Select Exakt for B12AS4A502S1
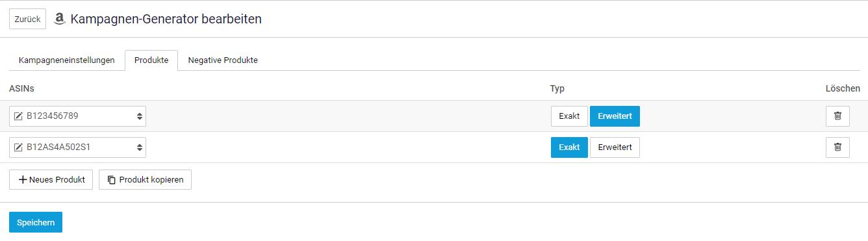 pyautogui.click(x=569, y=147)
